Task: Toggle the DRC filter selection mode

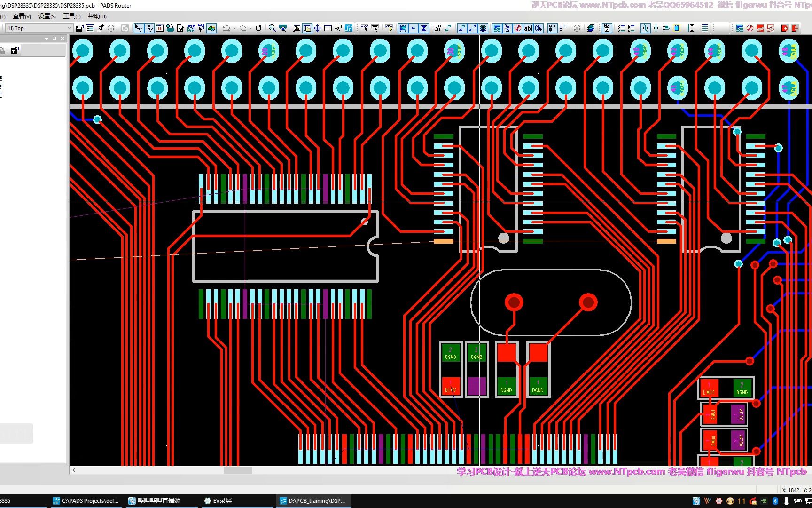Action: click(x=149, y=28)
